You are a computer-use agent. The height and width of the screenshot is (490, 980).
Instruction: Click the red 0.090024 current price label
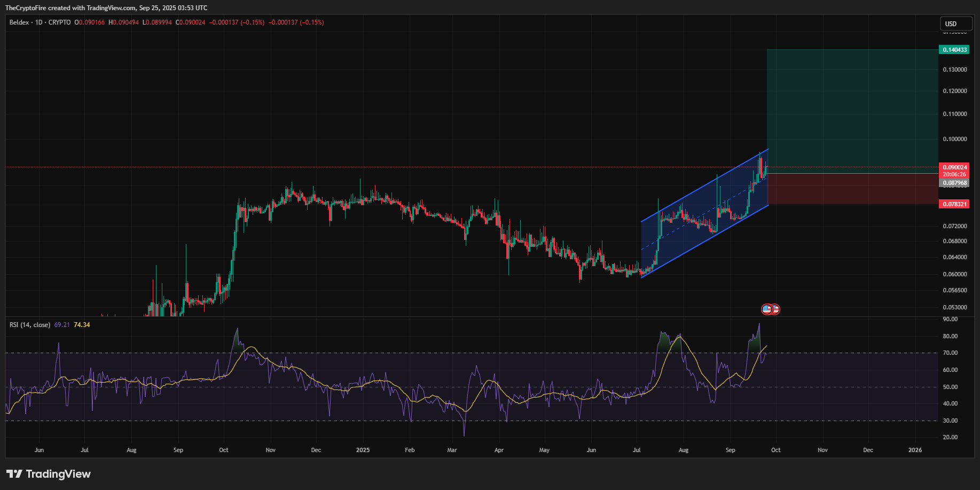(x=954, y=167)
